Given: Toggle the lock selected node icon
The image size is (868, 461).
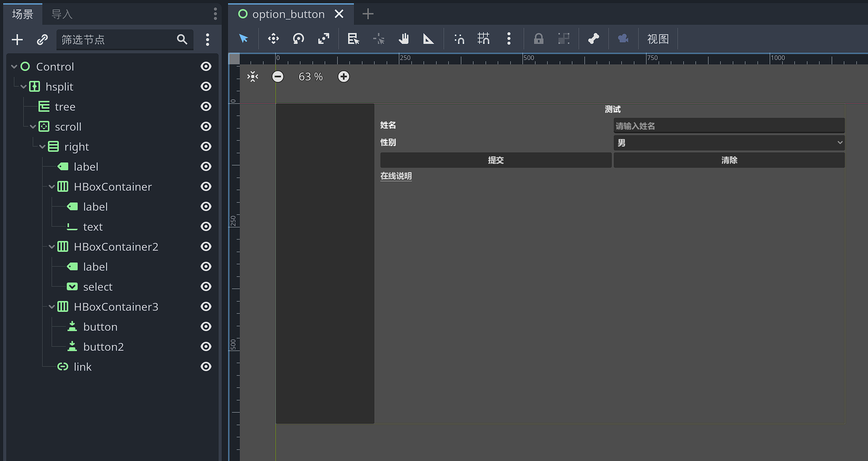Looking at the screenshot, I should [539, 39].
